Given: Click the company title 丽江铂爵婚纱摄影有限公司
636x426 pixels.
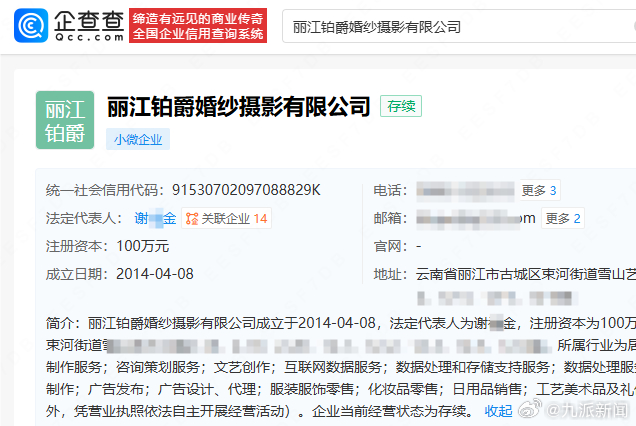Looking at the screenshot, I should tap(238, 107).
